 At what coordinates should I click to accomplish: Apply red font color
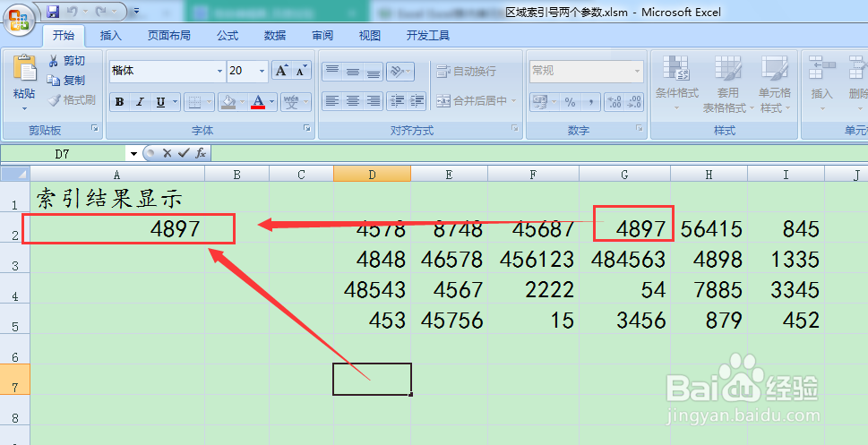258,102
